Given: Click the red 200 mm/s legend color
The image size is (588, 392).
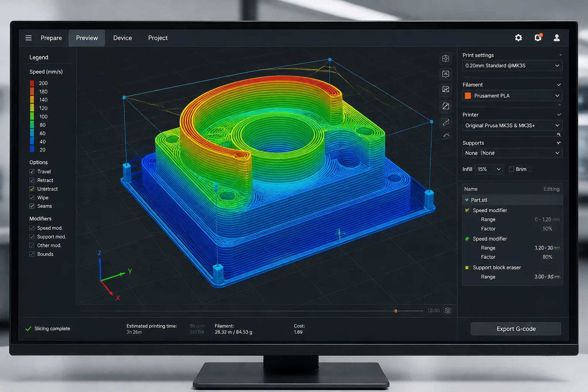Looking at the screenshot, I should pyautogui.click(x=32, y=83).
